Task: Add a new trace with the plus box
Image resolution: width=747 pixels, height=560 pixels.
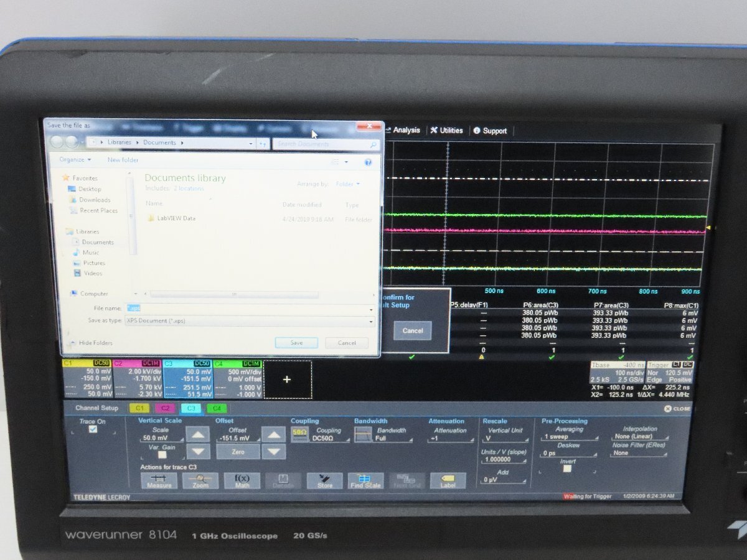Action: tap(287, 380)
